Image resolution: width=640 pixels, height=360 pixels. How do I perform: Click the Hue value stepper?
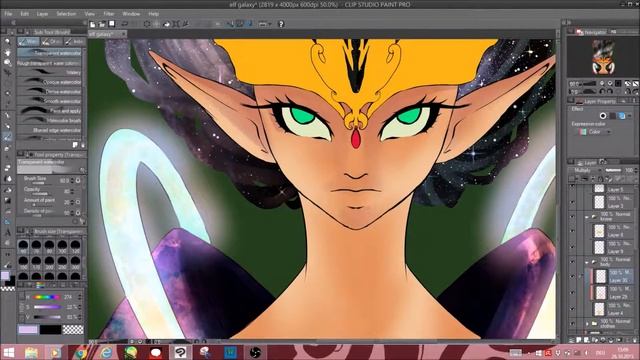pos(80,297)
